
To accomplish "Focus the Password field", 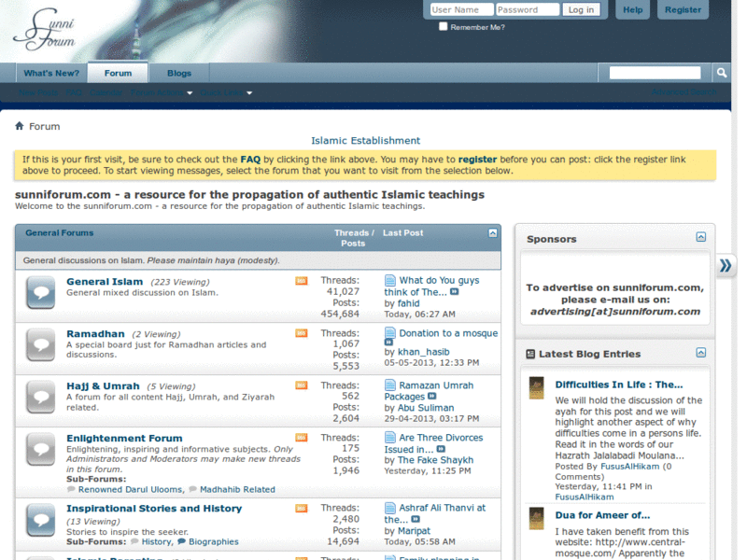I will (528, 9).
